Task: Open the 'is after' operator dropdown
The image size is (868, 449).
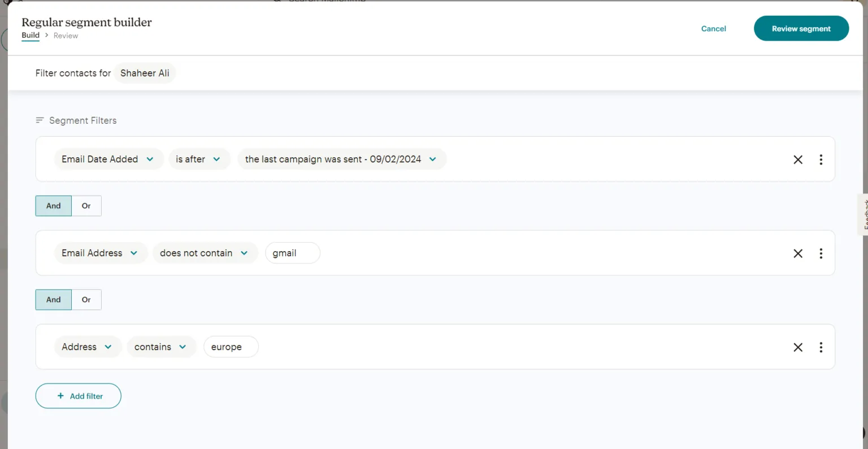Action: (x=199, y=159)
